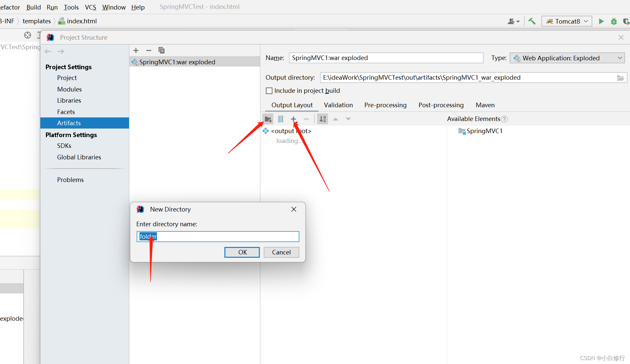The width and height of the screenshot is (630, 364).
Task: Click the Output directory path field
Action: point(468,78)
